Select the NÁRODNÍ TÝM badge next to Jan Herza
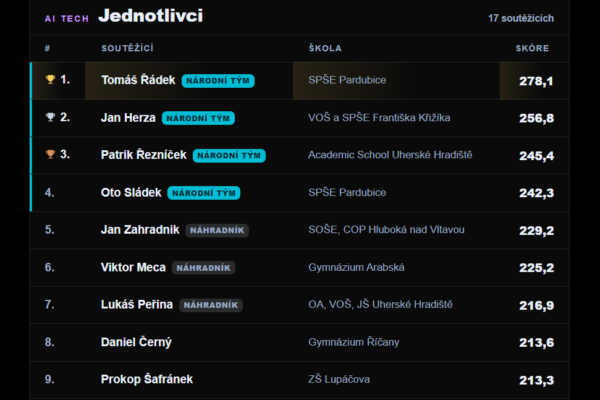 click(198, 118)
